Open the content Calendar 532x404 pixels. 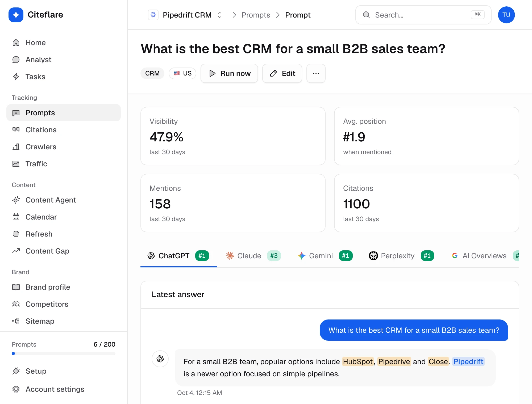[64, 217]
